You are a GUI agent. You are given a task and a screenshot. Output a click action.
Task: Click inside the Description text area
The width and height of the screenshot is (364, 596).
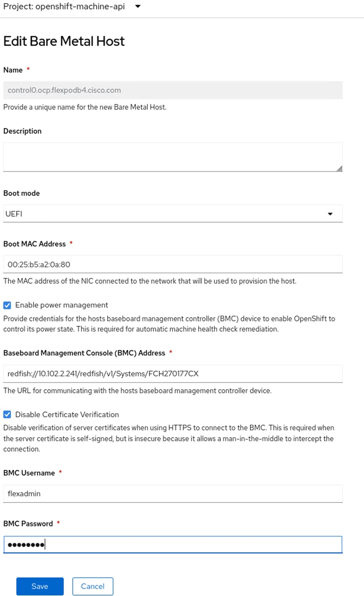pyautogui.click(x=173, y=157)
